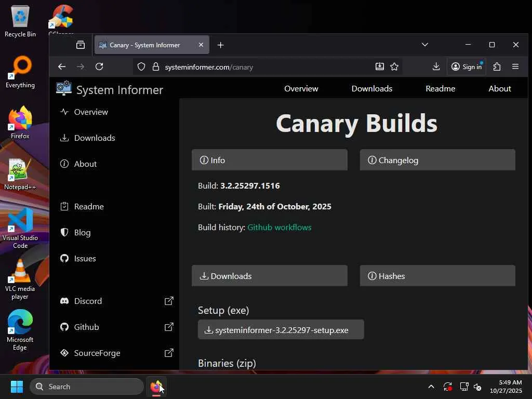Open Issues in the left sidebar

(85, 259)
